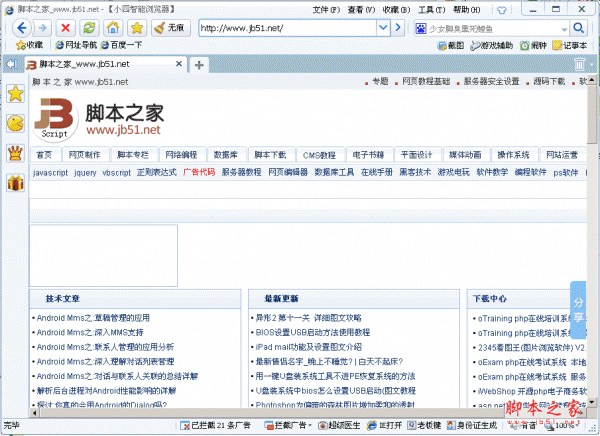Expand the search box suggestions dropdown
This screenshot has width=600, height=436.
pos(564,29)
